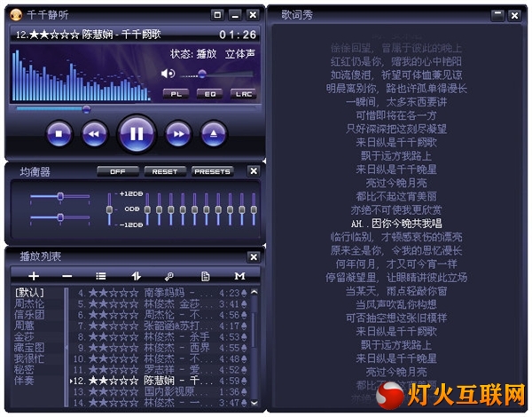532x417 pixels.
Task: Click the playback time display 01:26
Action: pyautogui.click(x=238, y=35)
